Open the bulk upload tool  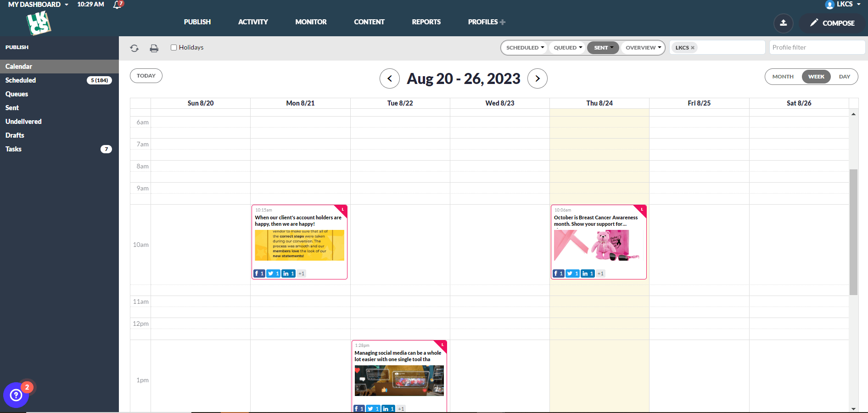click(x=783, y=23)
